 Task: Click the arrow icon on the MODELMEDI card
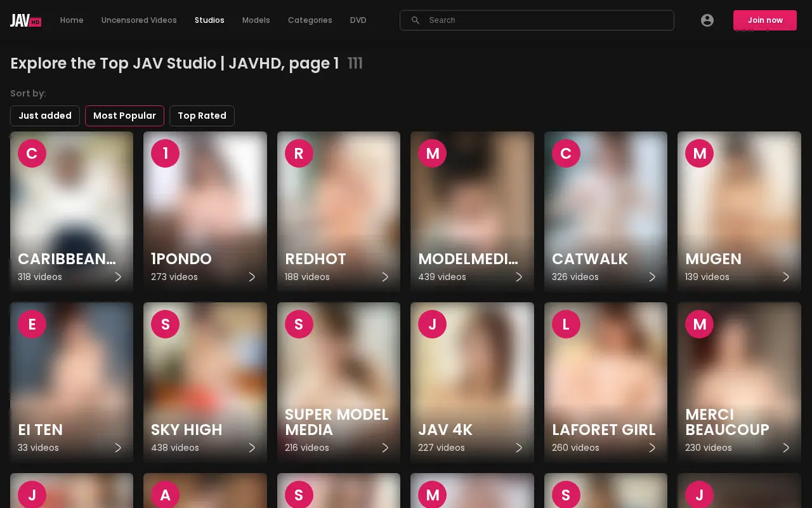pos(519,277)
